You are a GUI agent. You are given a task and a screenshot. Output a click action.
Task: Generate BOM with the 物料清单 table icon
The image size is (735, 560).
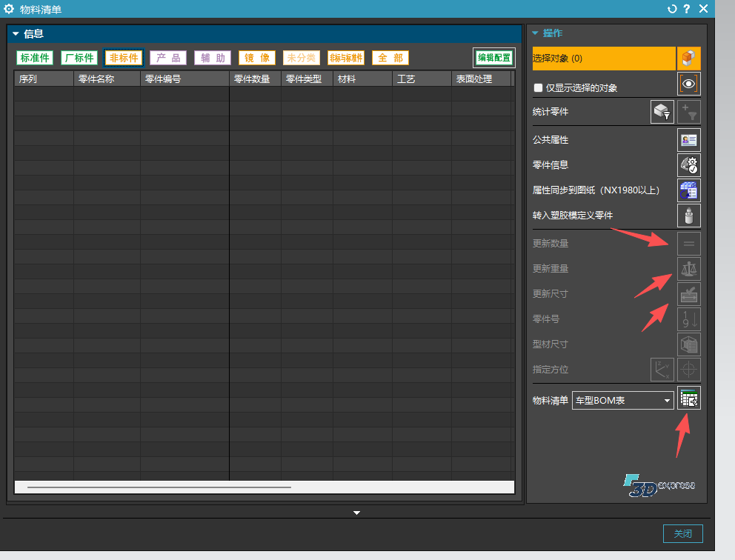pyautogui.click(x=689, y=399)
